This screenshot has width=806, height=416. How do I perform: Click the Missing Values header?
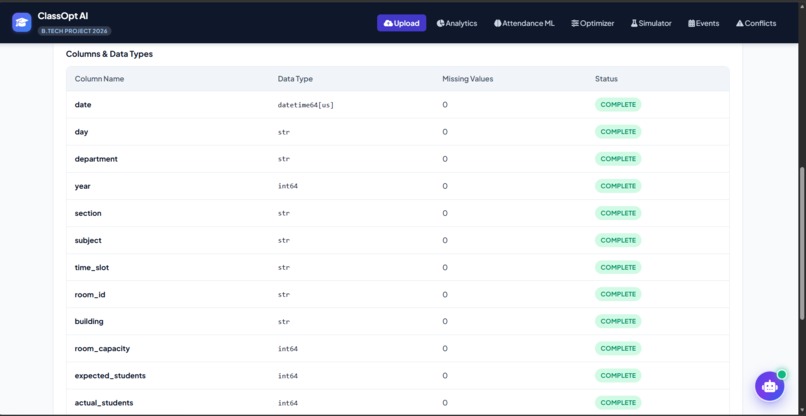[x=468, y=79]
